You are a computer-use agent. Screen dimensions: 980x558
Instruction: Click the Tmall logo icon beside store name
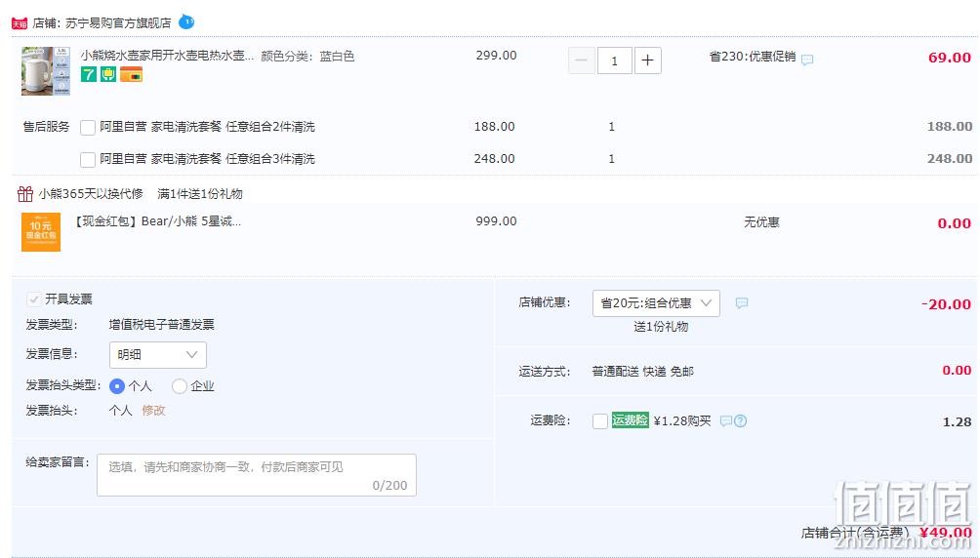click(x=20, y=23)
